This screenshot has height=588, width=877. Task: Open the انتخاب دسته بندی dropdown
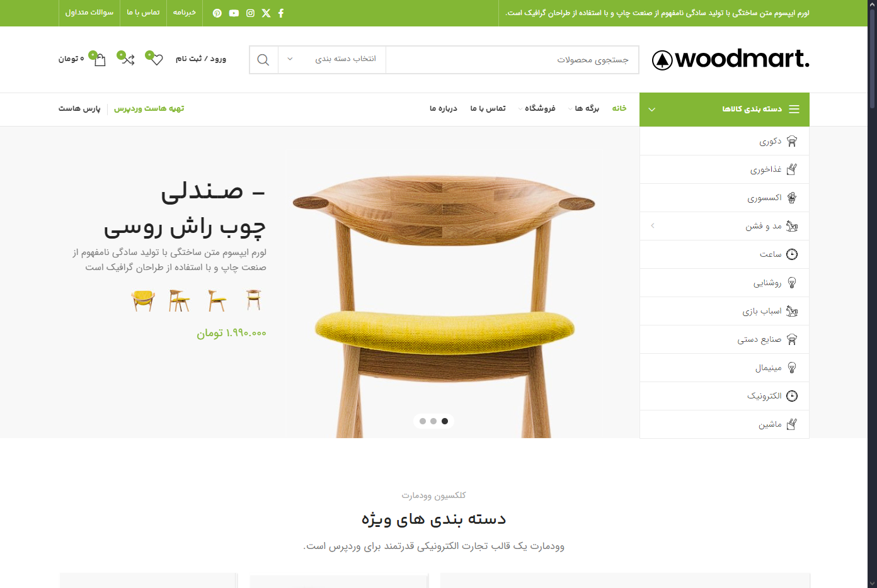point(332,60)
